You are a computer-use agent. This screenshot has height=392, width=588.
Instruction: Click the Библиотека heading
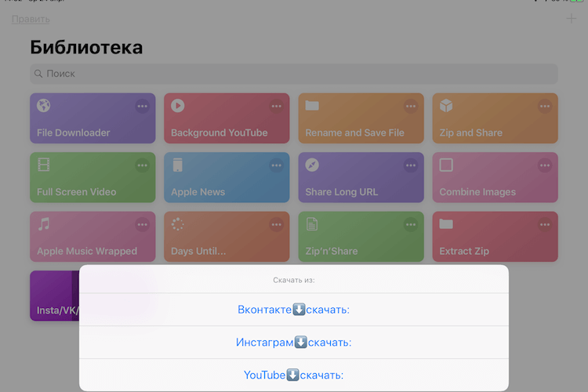pyautogui.click(x=86, y=47)
